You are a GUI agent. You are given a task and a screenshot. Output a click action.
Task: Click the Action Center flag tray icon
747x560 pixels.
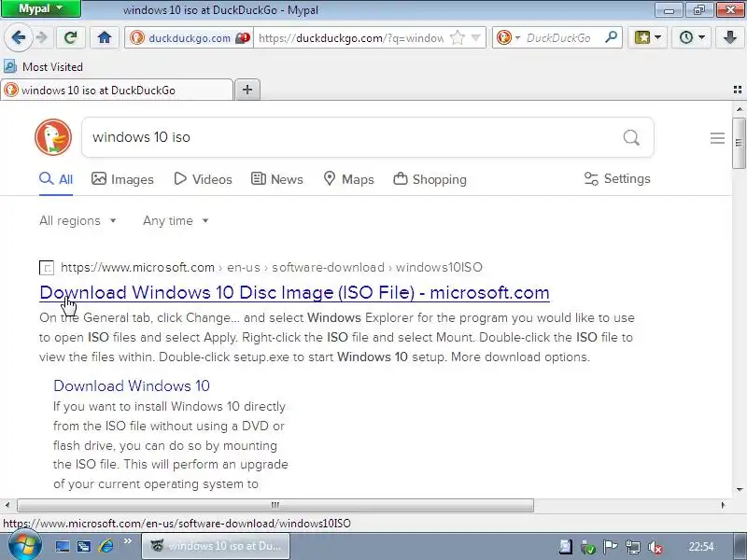(610, 547)
